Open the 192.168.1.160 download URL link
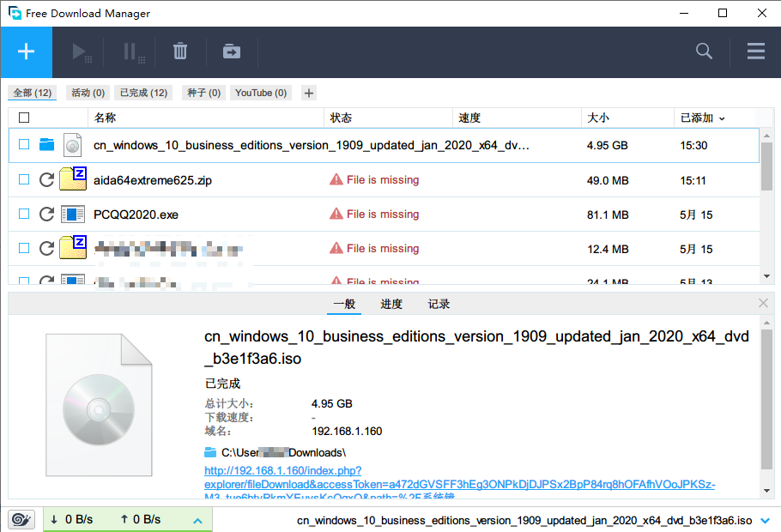This screenshot has width=781, height=532. coord(459,481)
